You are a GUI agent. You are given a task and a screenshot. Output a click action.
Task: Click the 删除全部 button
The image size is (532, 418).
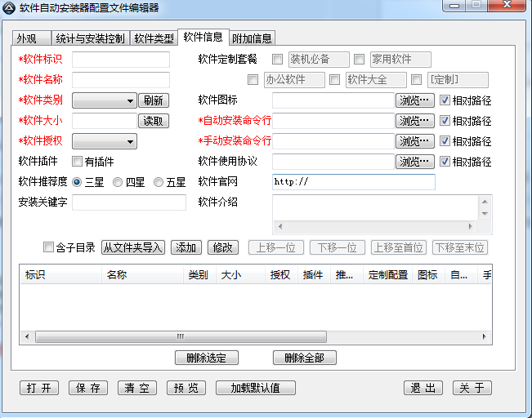tap(304, 358)
